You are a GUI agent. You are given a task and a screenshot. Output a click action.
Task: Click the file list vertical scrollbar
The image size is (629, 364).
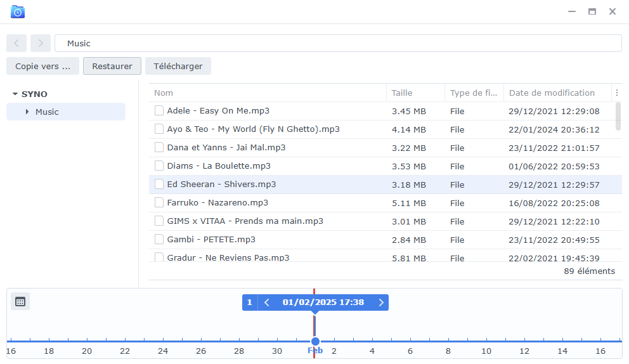pyautogui.click(x=618, y=117)
